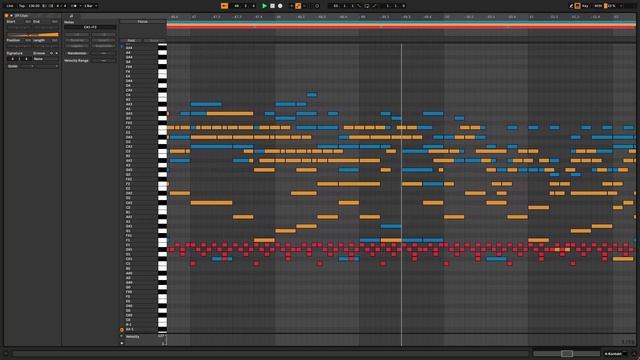Click the Velocity lane label
Image resolution: width=640 pixels, height=360 pixels.
pos(133,337)
